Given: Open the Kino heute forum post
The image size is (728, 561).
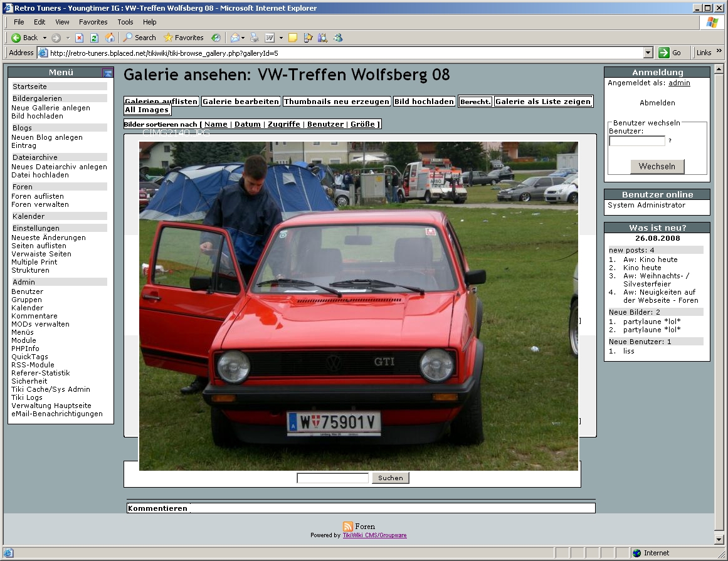Looking at the screenshot, I should [x=642, y=268].
